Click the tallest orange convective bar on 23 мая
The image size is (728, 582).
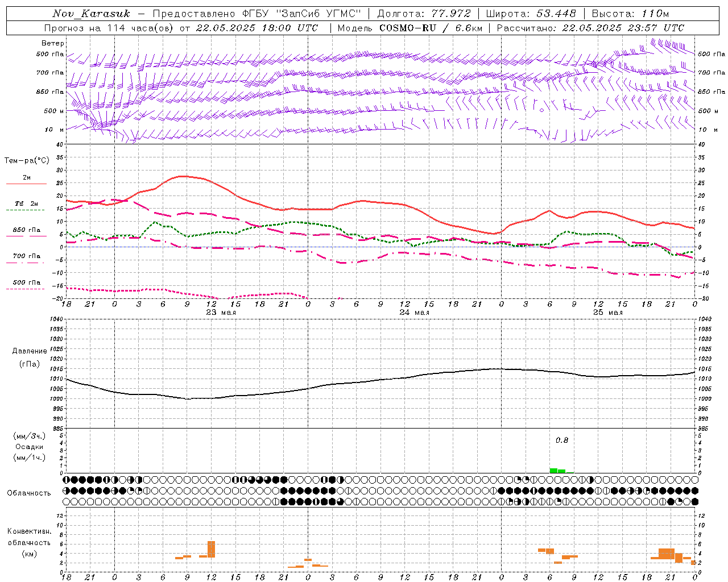212,549
